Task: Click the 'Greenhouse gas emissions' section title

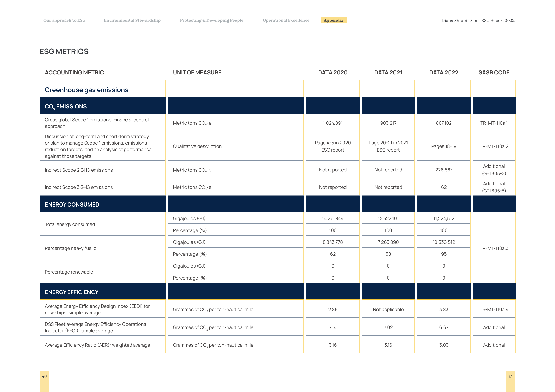Action: 87,90
